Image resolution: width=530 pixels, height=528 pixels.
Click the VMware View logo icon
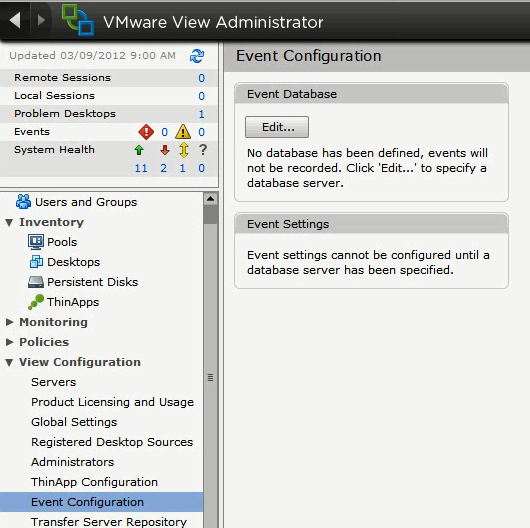pos(77,20)
